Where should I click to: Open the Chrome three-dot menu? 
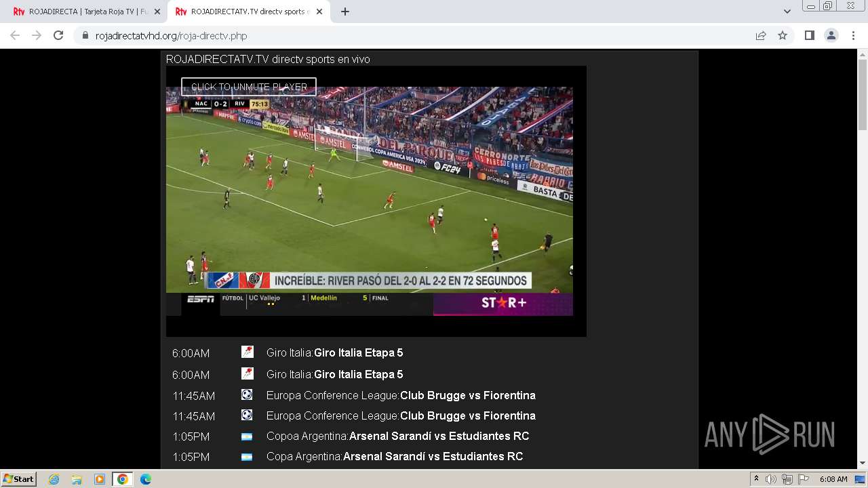[x=853, y=36]
